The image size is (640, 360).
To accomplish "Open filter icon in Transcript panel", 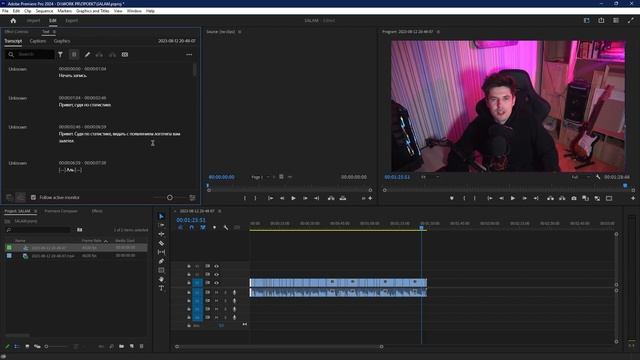I will tap(60, 54).
